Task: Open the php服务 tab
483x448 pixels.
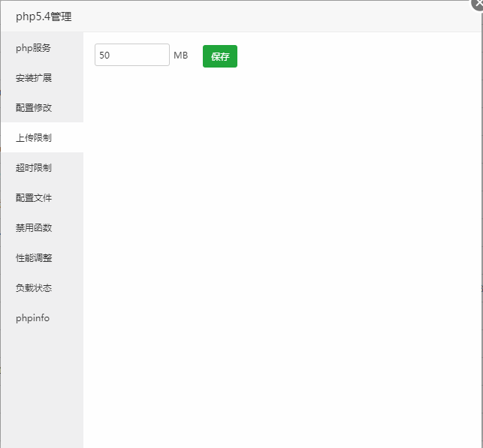Action: [x=42, y=48]
